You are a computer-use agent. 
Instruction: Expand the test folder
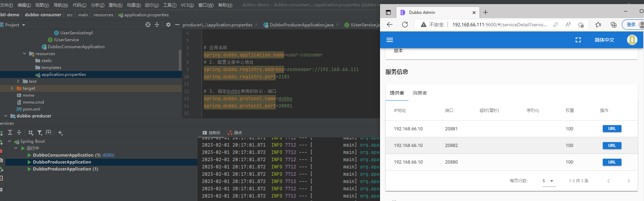coord(18,81)
